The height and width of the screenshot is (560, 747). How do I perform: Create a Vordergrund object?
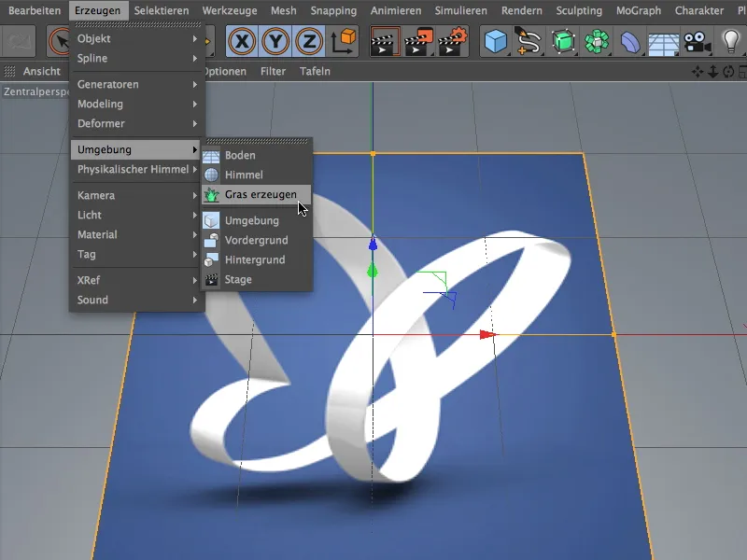coord(257,240)
